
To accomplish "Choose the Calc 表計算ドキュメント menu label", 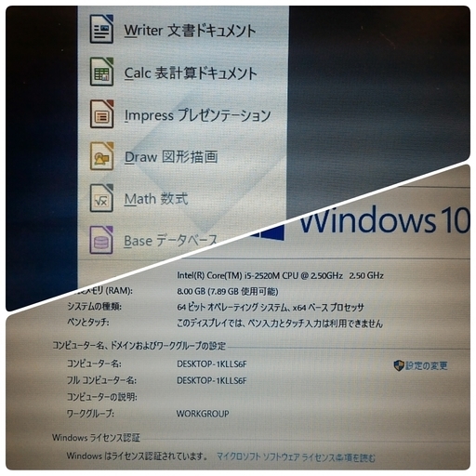I will pos(191,73).
